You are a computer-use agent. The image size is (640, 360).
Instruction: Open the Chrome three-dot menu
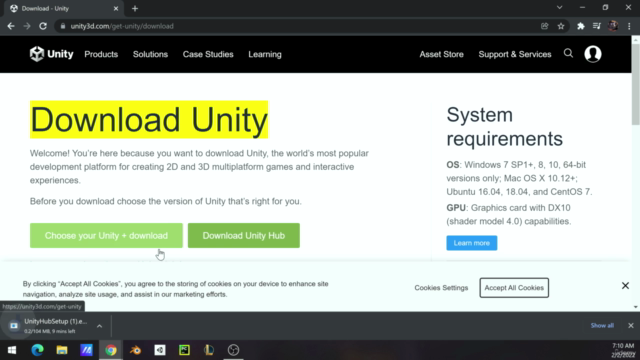point(629,26)
